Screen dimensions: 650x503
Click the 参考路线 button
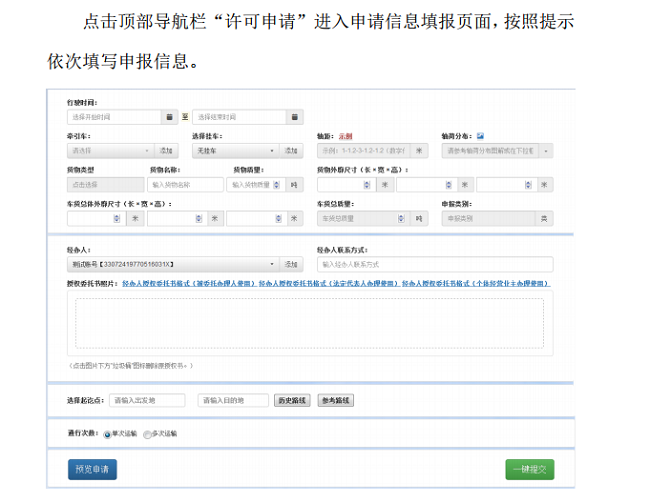[335, 400]
